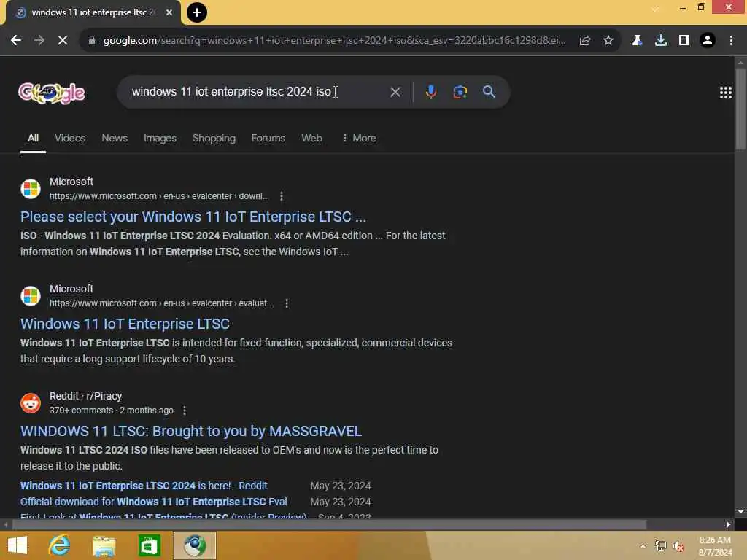Open 'Windows 11 IoT Enterprise LTSC 2024 is here' link
The height and width of the screenshot is (560, 747).
(x=144, y=486)
